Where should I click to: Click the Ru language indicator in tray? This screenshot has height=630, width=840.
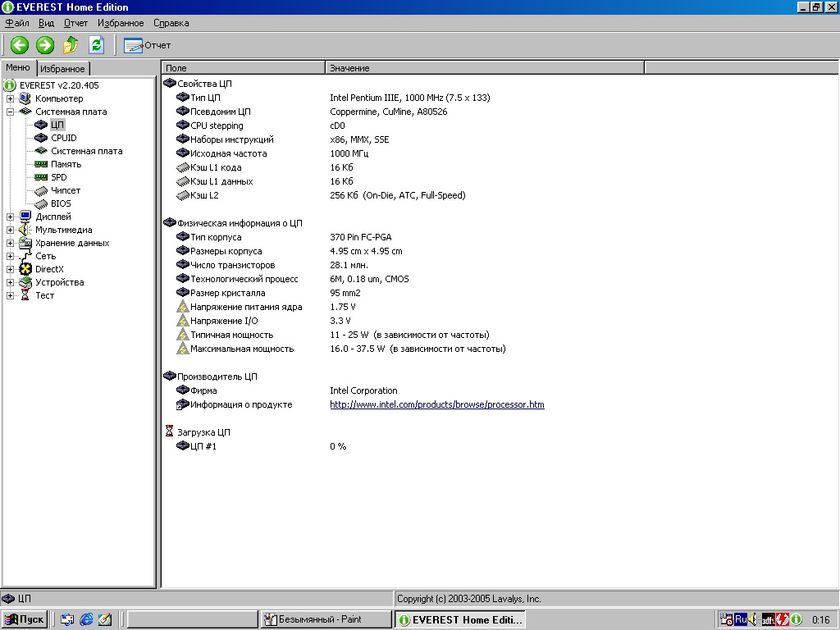(x=741, y=620)
